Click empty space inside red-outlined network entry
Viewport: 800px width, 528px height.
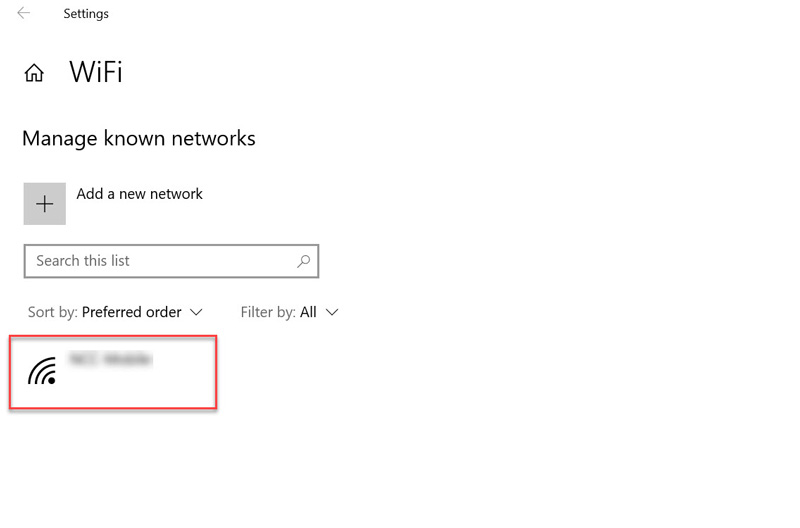pos(150,385)
